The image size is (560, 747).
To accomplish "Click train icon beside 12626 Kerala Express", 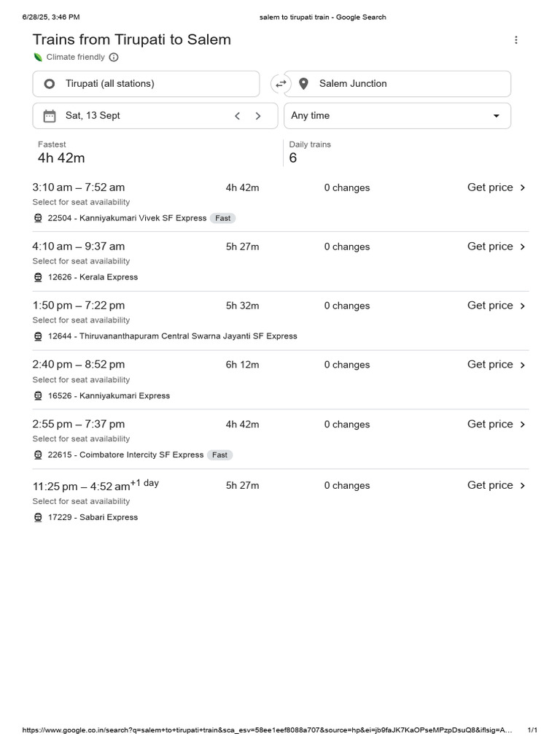I will pos(38,277).
